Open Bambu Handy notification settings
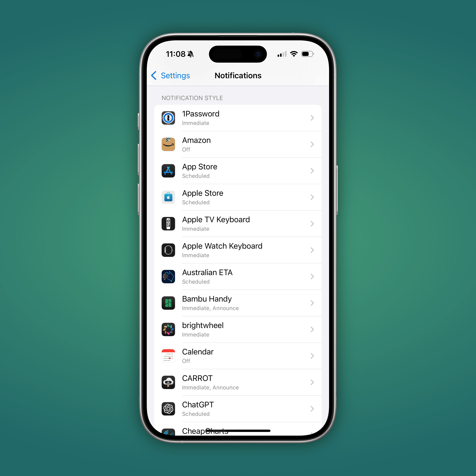This screenshot has width=476, height=476. pos(238,303)
